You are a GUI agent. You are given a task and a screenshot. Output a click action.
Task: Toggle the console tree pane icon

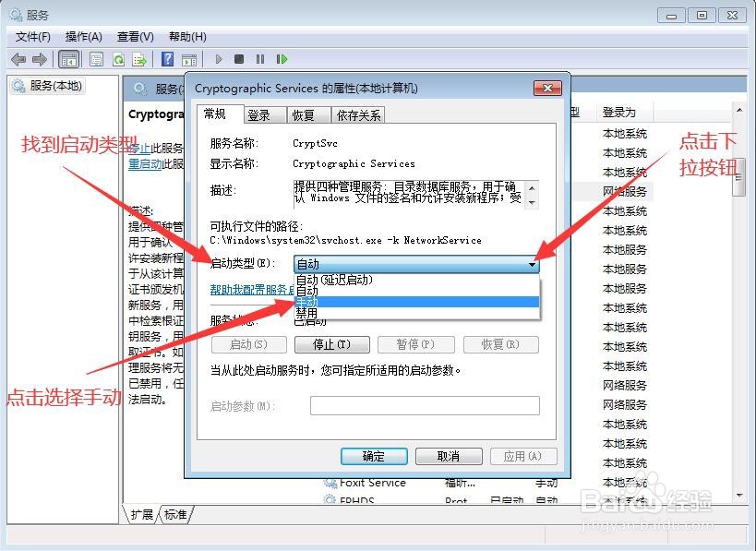pos(69,59)
